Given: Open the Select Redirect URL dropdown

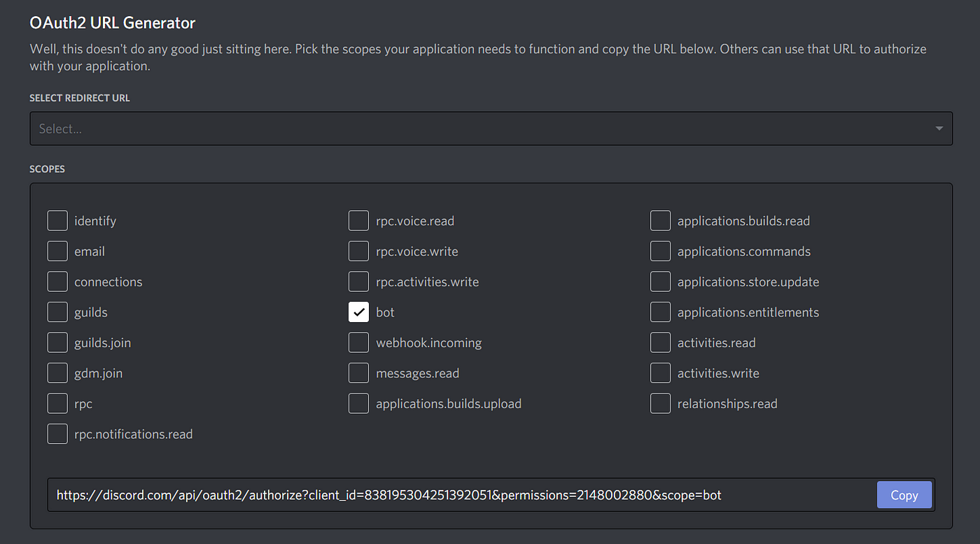Looking at the screenshot, I should point(491,129).
